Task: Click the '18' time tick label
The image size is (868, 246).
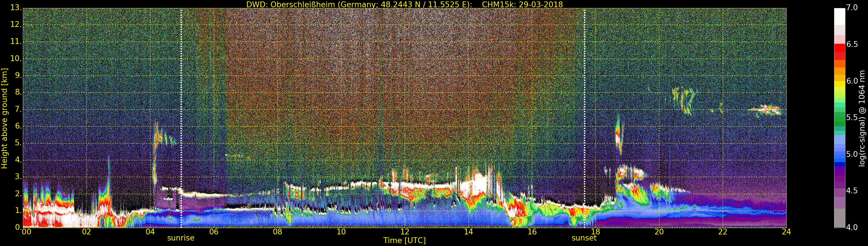Action: click(595, 232)
